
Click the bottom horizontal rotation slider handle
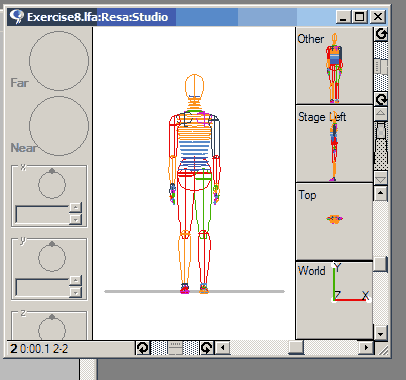coord(175,348)
